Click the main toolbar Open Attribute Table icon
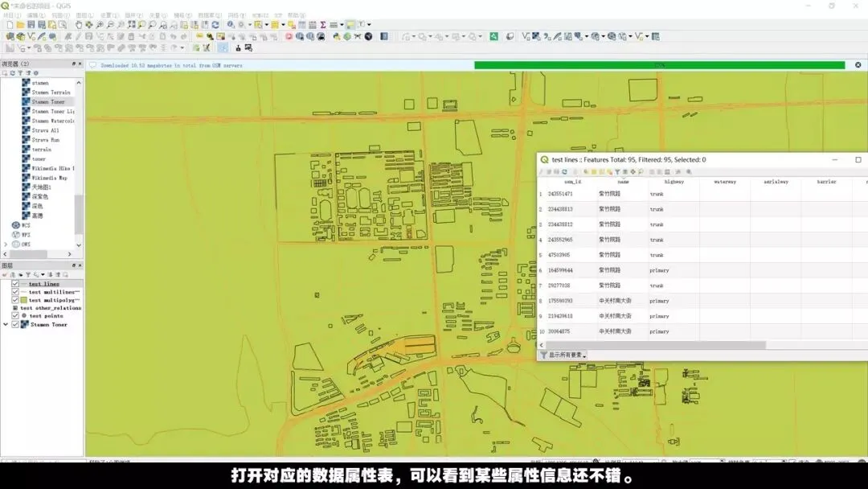This screenshot has height=489, width=868. tap(301, 25)
